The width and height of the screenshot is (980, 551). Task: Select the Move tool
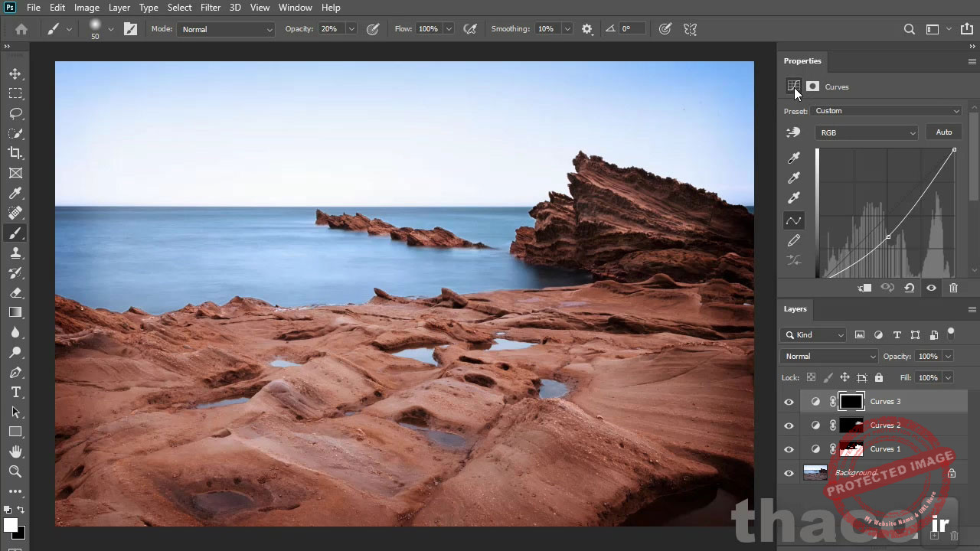[15, 73]
